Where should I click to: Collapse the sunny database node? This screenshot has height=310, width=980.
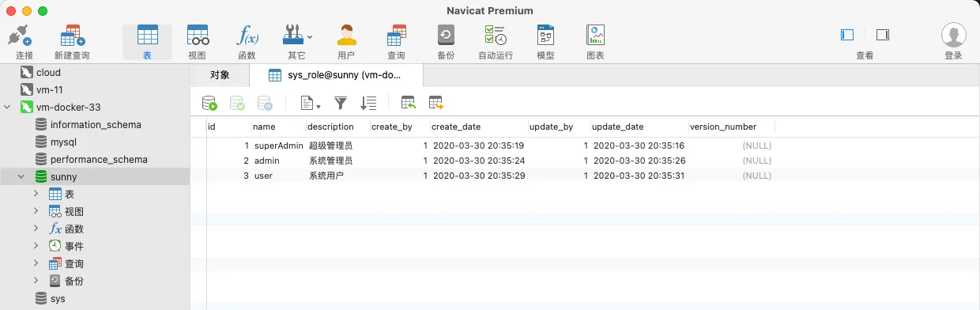21,176
